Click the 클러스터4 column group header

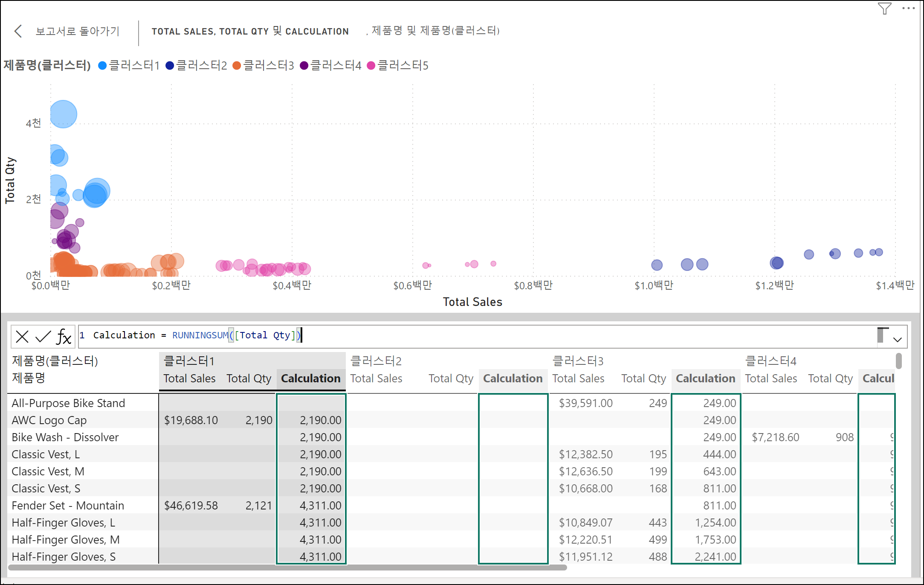pyautogui.click(x=770, y=361)
